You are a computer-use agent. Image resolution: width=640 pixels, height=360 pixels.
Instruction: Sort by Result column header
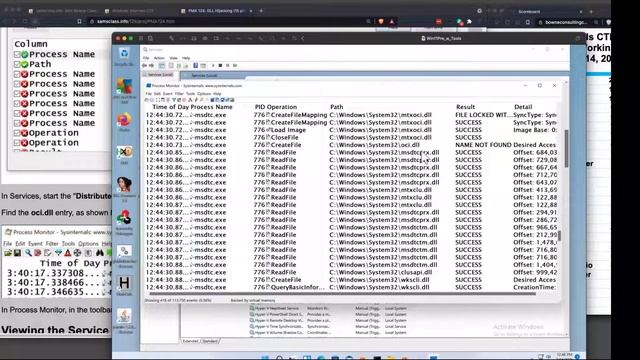pyautogui.click(x=466, y=107)
